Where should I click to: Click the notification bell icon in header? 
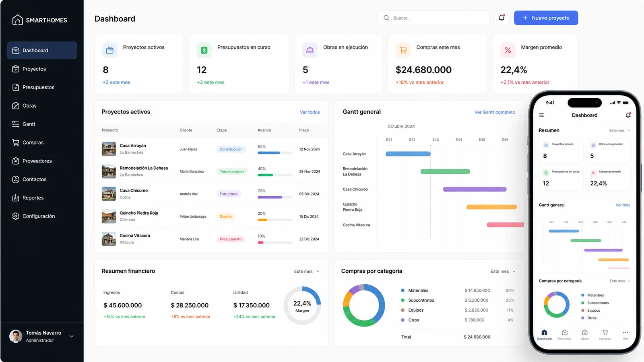pyautogui.click(x=502, y=18)
